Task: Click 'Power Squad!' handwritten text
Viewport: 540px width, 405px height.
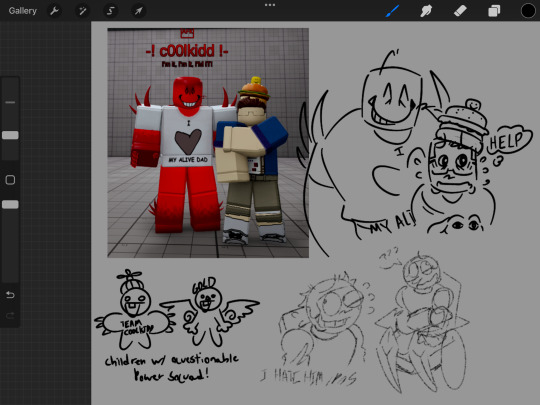Action: [171, 375]
